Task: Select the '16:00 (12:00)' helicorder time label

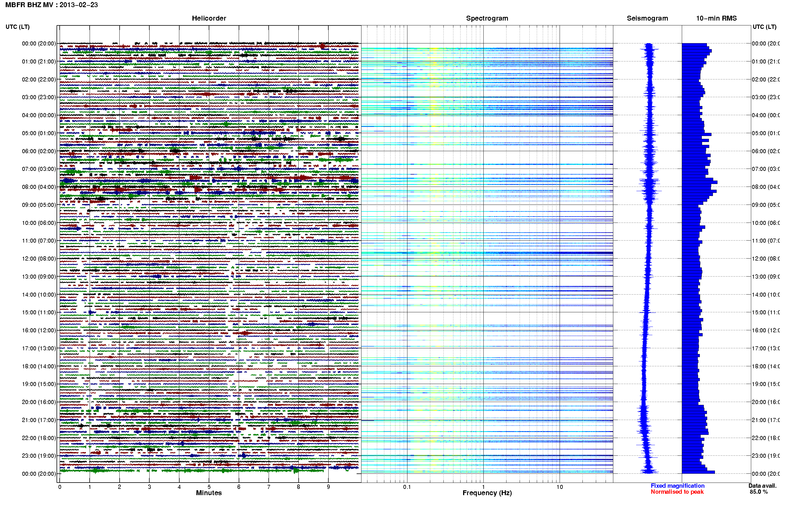Action: [39, 331]
